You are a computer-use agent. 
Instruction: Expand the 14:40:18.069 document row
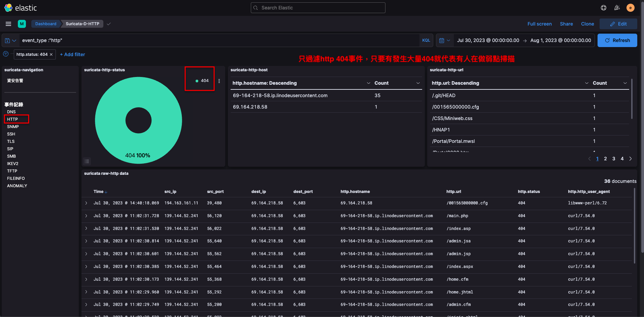coord(87,203)
